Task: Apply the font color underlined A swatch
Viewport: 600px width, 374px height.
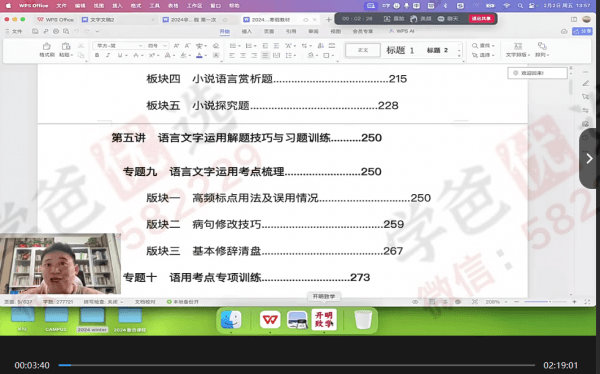Action: 199,56
